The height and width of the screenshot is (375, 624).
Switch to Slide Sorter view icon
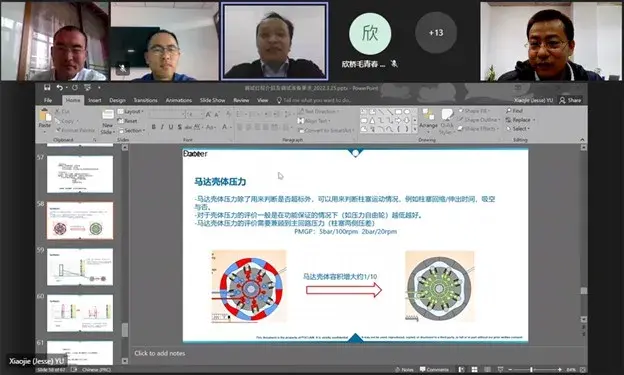pos(474,369)
